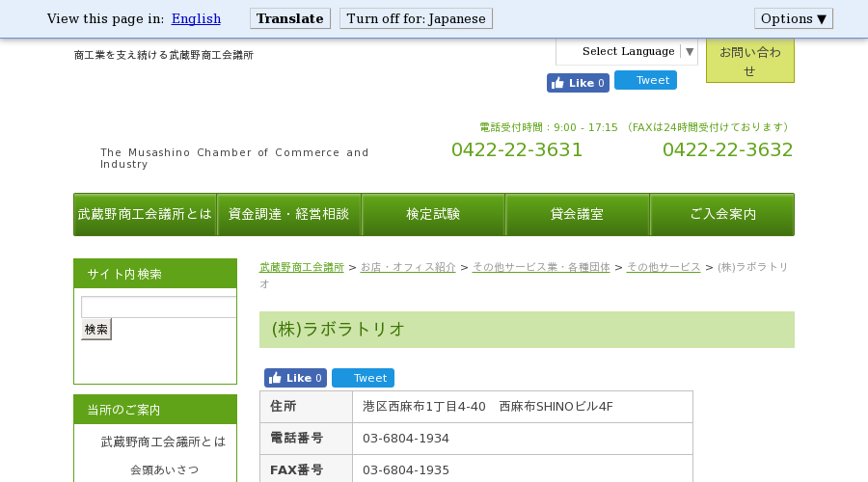Follow the お店・オフィス紹介 breadcrumb link
Image resolution: width=868 pixels, height=482 pixels.
click(408, 267)
